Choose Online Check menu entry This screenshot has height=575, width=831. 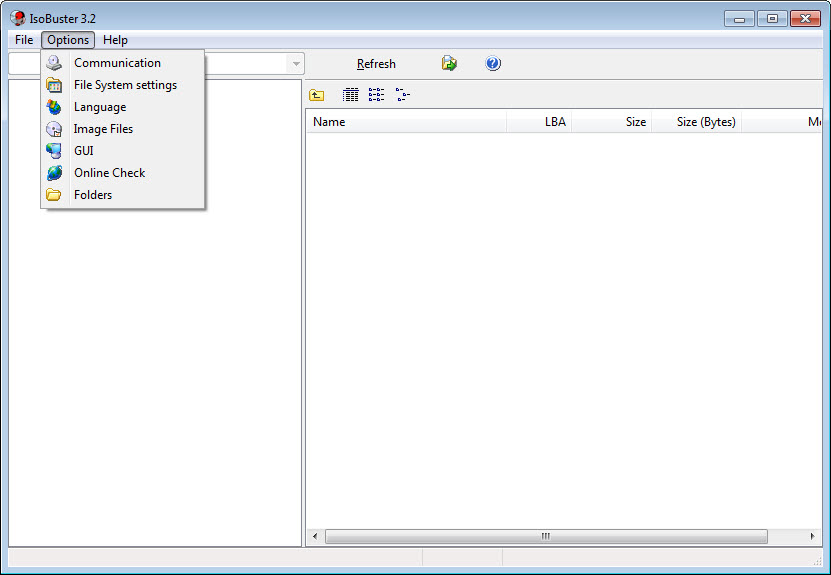coord(122,173)
